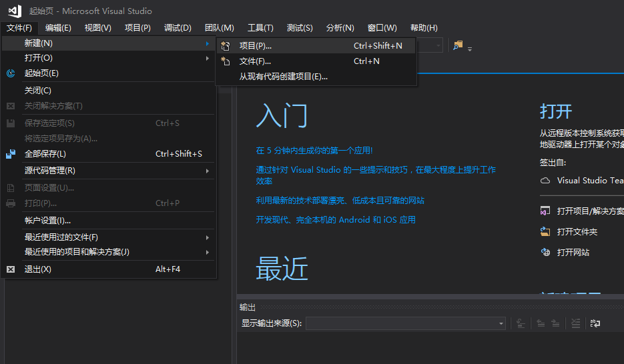Open the 调试(D) menu
The image size is (624, 364).
pyautogui.click(x=178, y=28)
